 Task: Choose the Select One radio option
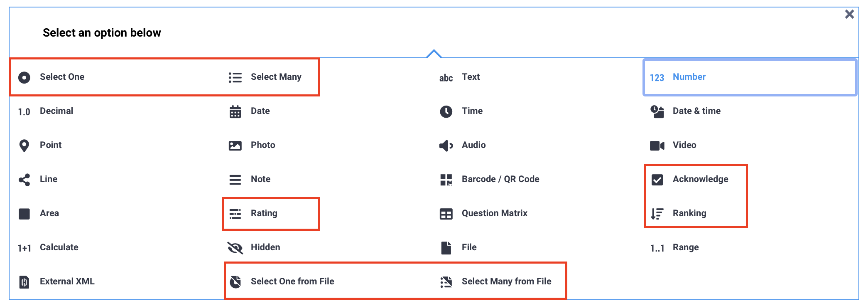pyautogui.click(x=62, y=77)
